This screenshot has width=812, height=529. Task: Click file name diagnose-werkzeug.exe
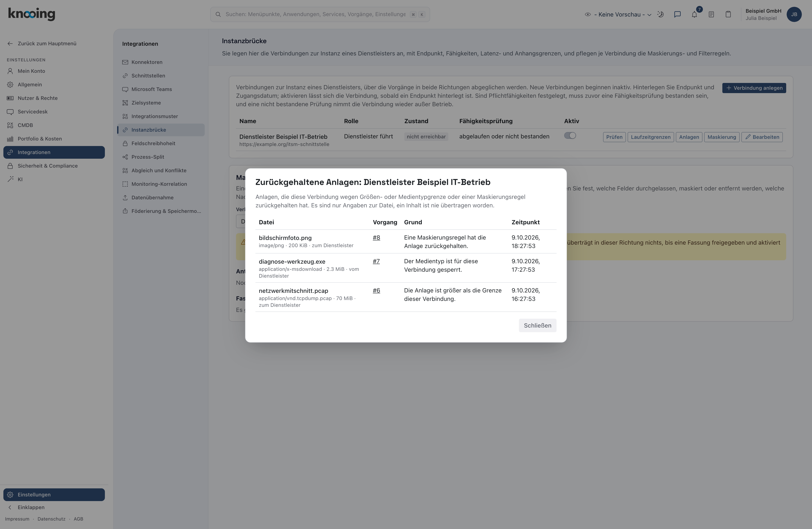292,262
